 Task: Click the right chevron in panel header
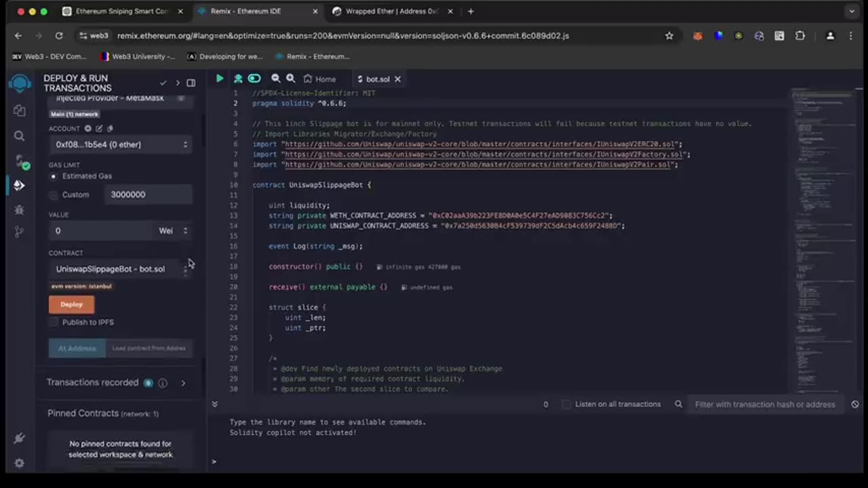click(x=178, y=83)
